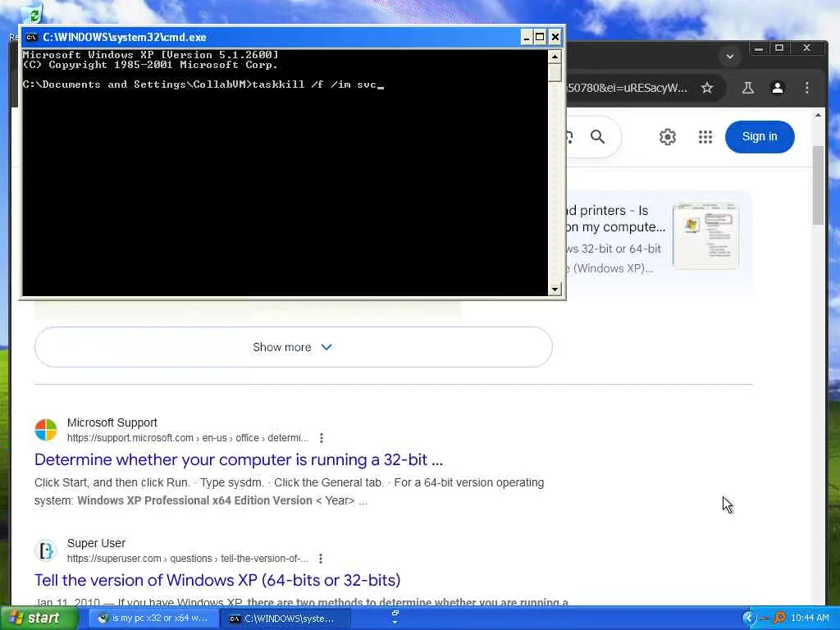Maximize the cmd.exe window

tap(540, 37)
